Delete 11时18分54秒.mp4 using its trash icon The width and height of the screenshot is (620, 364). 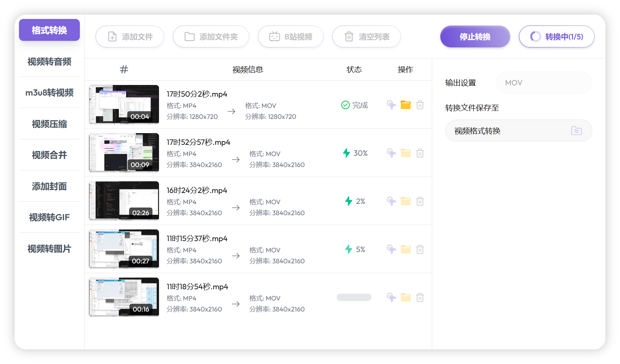(x=420, y=297)
